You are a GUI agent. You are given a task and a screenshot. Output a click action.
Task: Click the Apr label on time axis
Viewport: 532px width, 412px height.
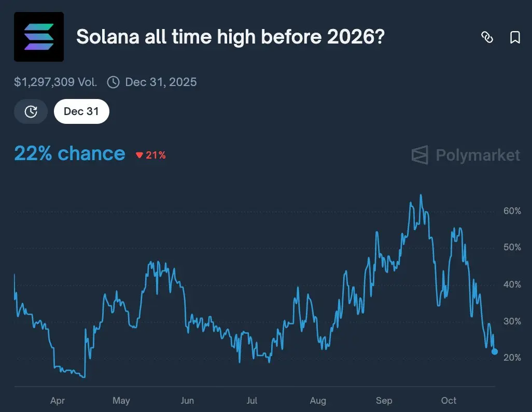(x=58, y=401)
